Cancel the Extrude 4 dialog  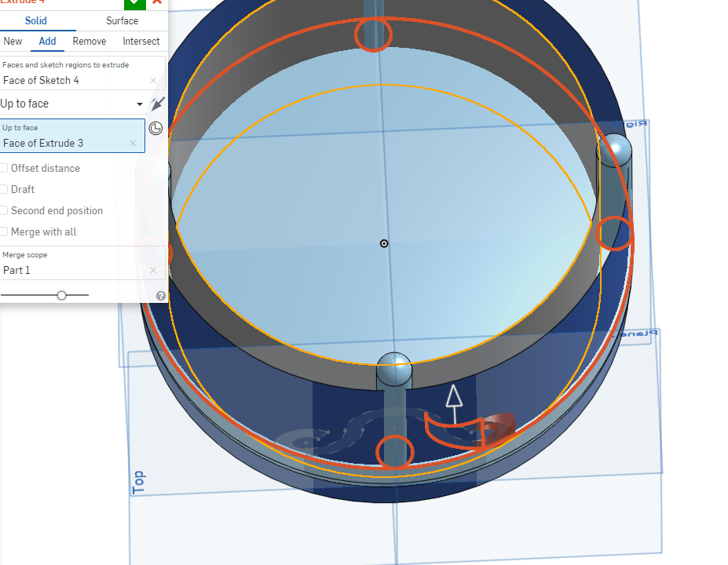click(x=157, y=2)
